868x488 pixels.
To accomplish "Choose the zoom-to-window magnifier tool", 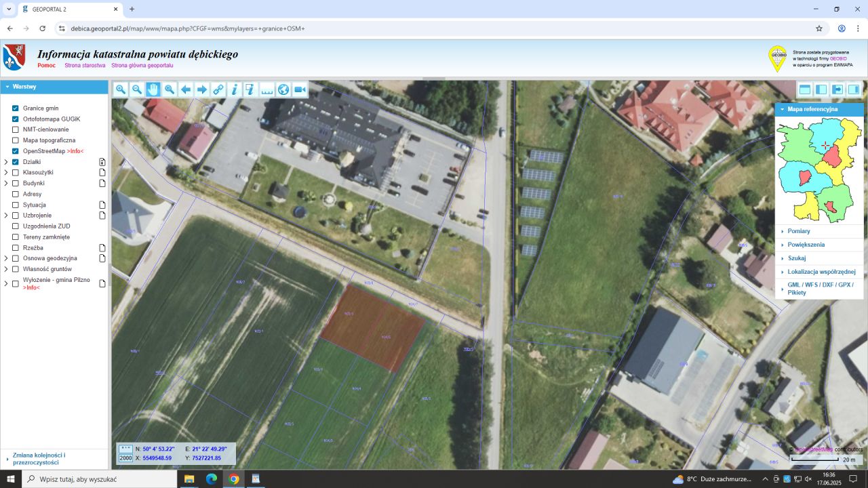I will [x=170, y=89].
